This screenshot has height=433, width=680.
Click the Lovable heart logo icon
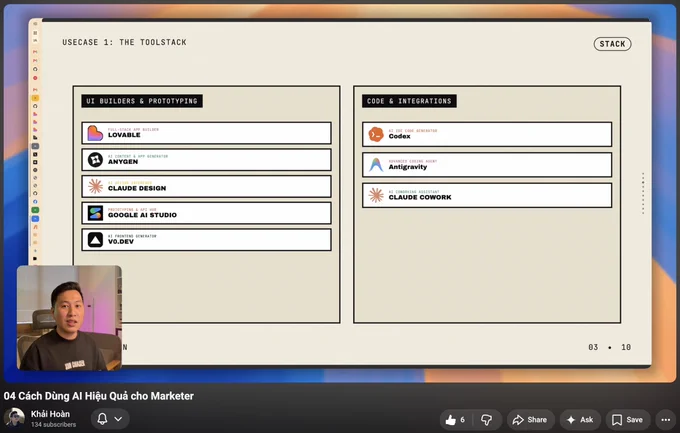[x=95, y=133]
